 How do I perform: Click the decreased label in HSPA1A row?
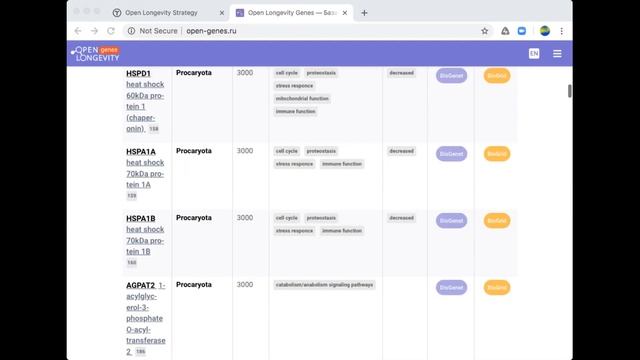[402, 151]
